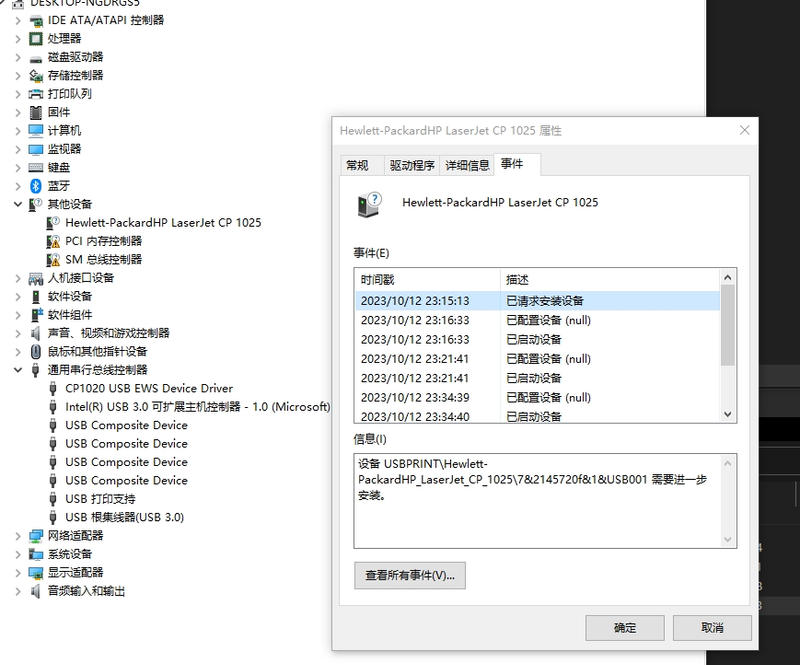Click the 显示适配器 icon

click(x=36, y=573)
